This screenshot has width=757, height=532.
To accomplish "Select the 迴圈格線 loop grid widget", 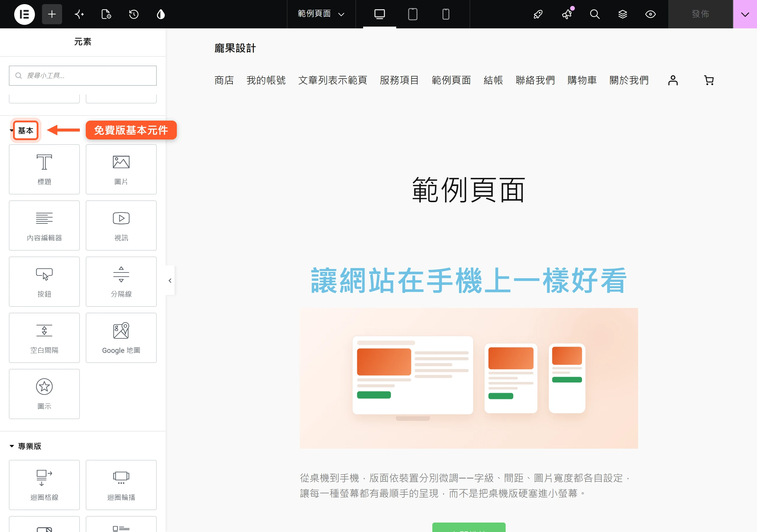I will point(44,485).
